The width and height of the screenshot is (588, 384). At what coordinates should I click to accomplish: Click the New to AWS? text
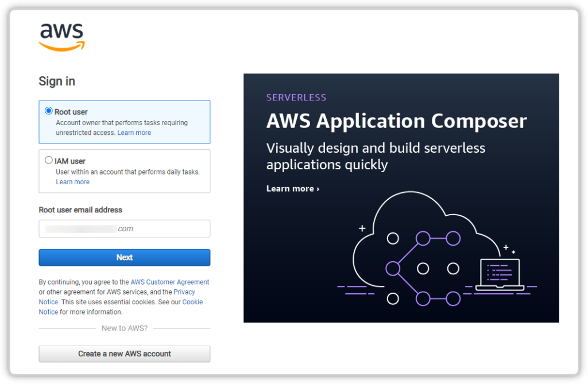click(x=125, y=328)
